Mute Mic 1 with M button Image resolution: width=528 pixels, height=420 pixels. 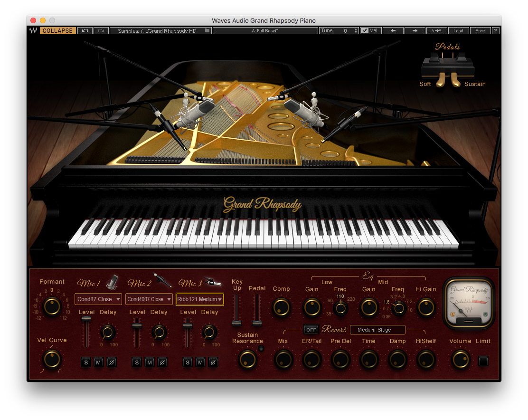[98, 363]
